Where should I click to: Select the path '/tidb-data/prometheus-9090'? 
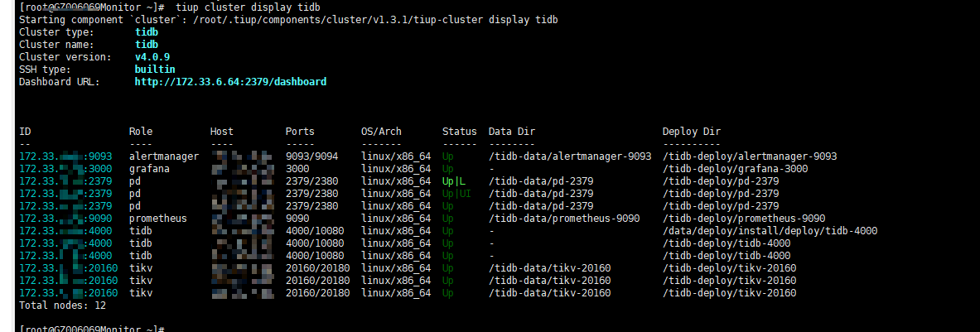coord(564,219)
